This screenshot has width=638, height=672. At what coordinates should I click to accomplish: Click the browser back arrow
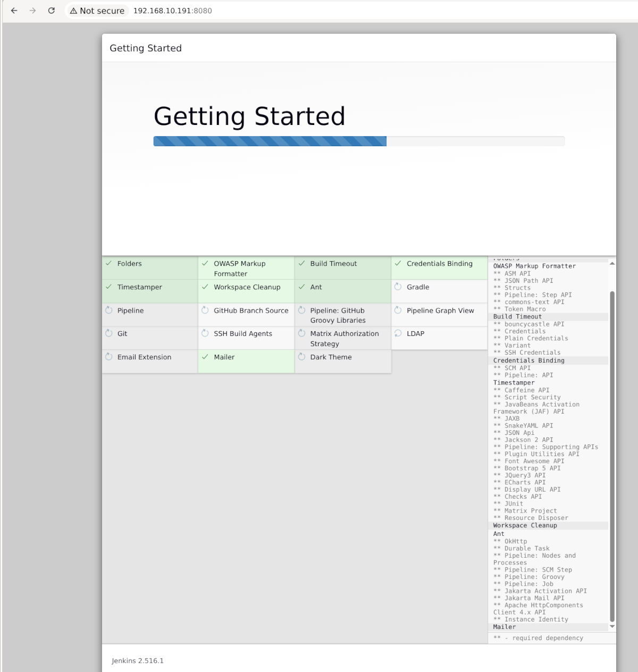coord(14,11)
